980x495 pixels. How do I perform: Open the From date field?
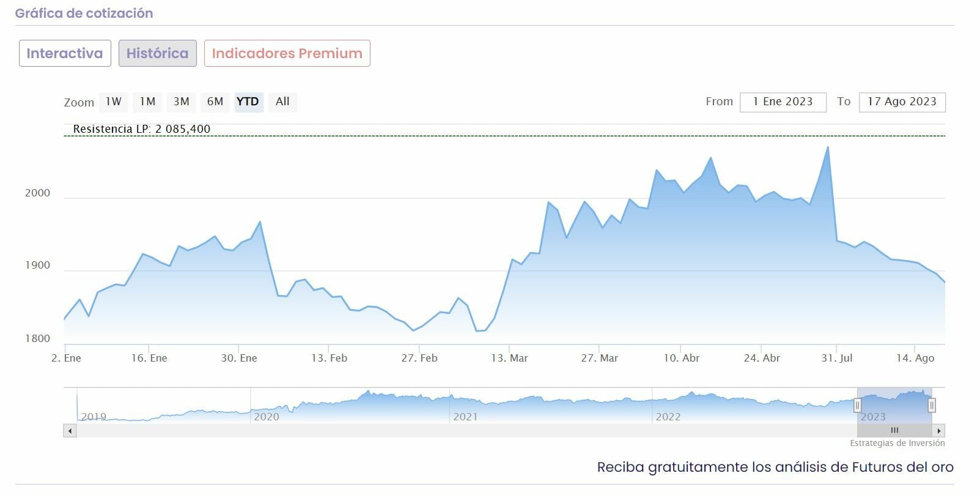(783, 102)
